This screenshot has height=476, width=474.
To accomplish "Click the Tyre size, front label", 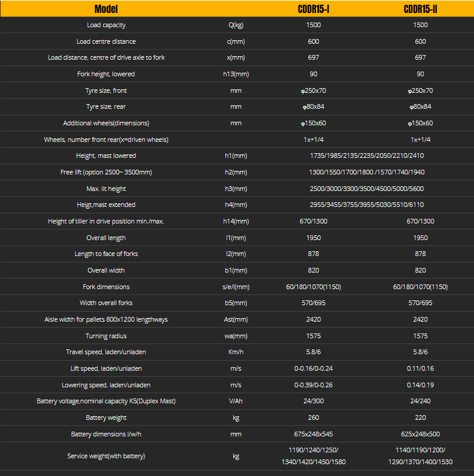I will 106,90.
